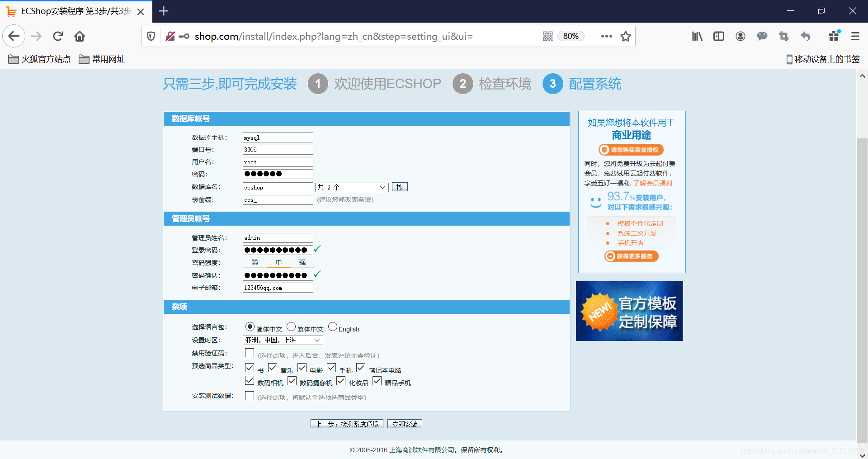Uncheck the 数码相机 product type
This screenshot has width=868, height=459.
pos(250,381)
